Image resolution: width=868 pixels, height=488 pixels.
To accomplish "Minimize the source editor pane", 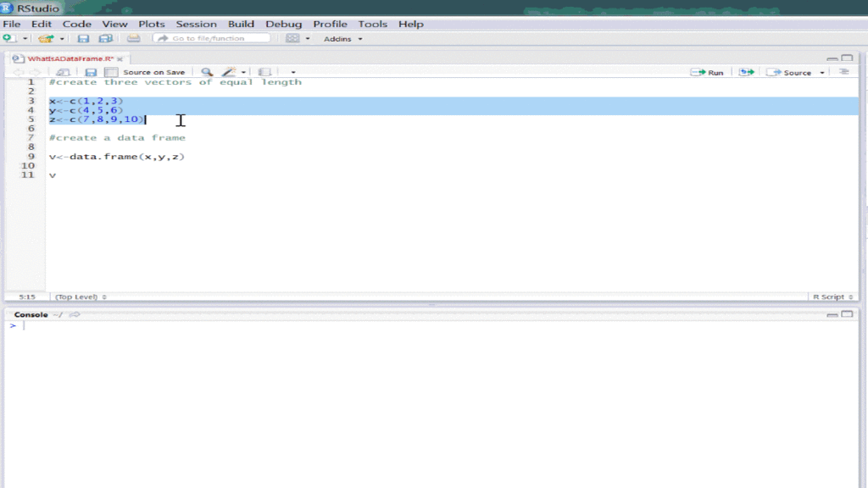I will tap(832, 58).
